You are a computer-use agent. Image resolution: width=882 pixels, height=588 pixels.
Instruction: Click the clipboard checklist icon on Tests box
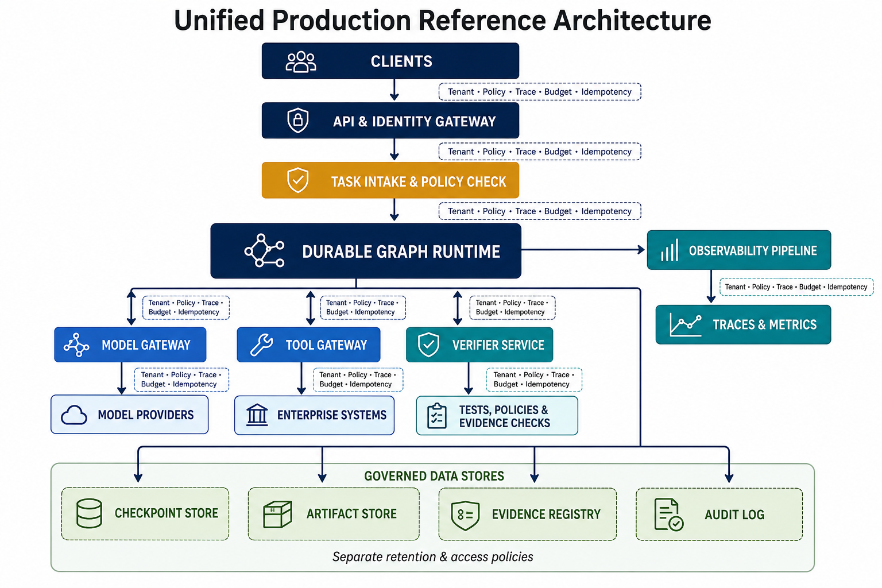437,416
